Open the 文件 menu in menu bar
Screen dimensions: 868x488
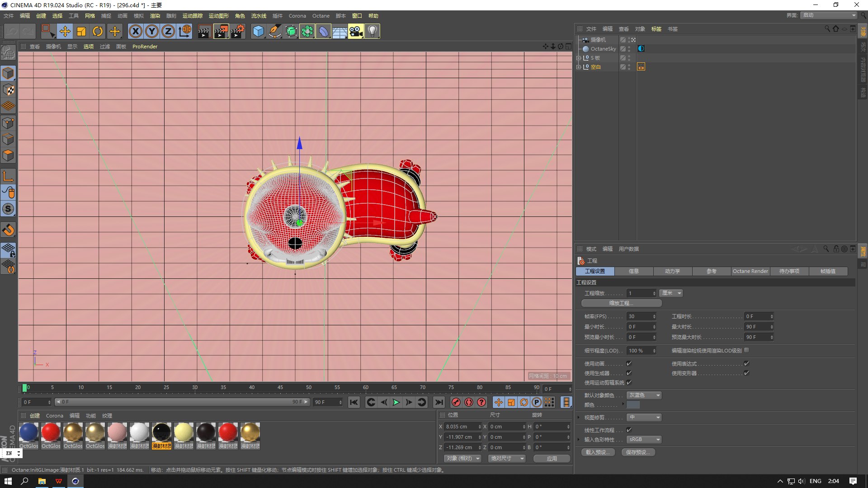9,16
